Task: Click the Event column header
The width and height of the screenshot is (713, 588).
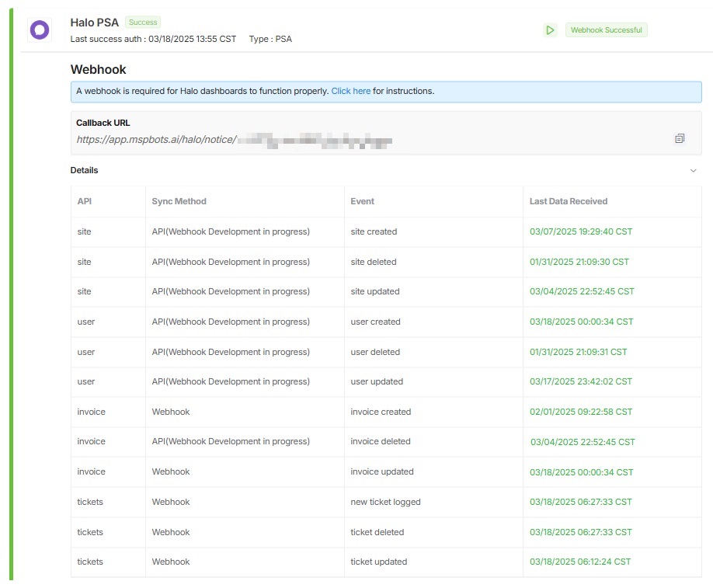Action: [x=362, y=201]
